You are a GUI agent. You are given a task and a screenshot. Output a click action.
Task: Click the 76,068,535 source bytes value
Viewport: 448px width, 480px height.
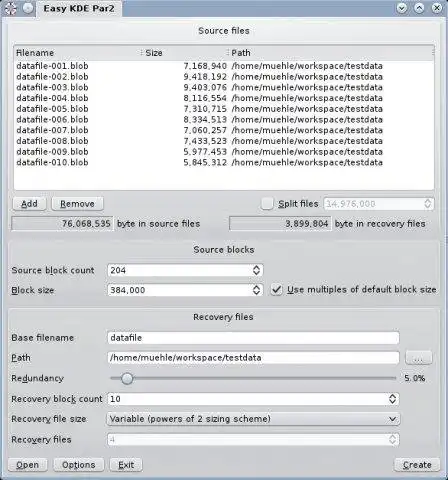pyautogui.click(x=62, y=224)
